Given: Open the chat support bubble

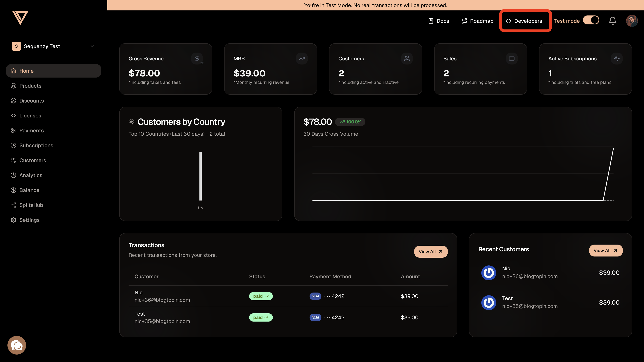Looking at the screenshot, I should tap(17, 345).
